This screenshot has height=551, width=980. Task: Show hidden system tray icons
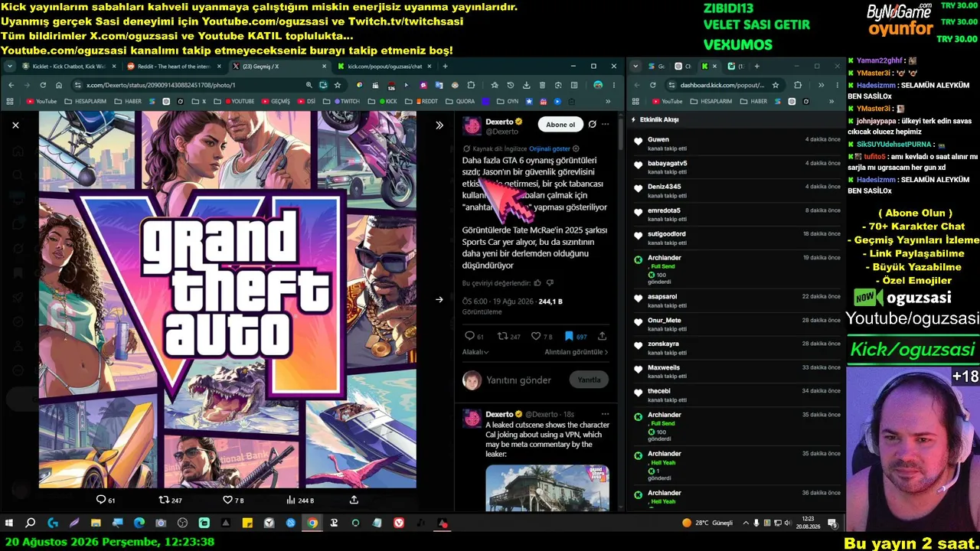tap(746, 523)
